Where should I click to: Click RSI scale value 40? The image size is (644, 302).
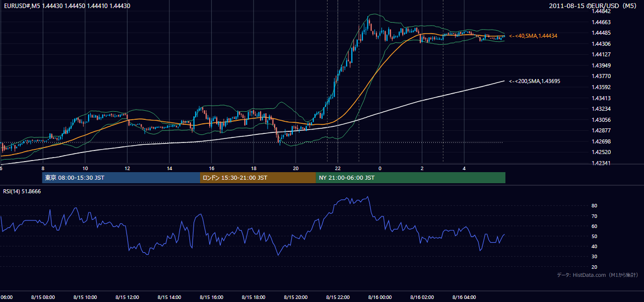click(594, 246)
